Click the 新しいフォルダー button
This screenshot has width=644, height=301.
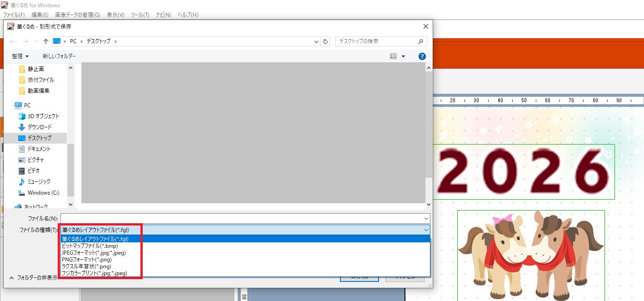(59, 56)
